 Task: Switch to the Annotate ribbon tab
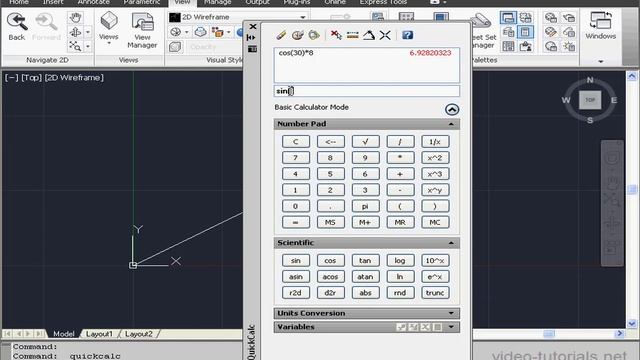[93, 2]
